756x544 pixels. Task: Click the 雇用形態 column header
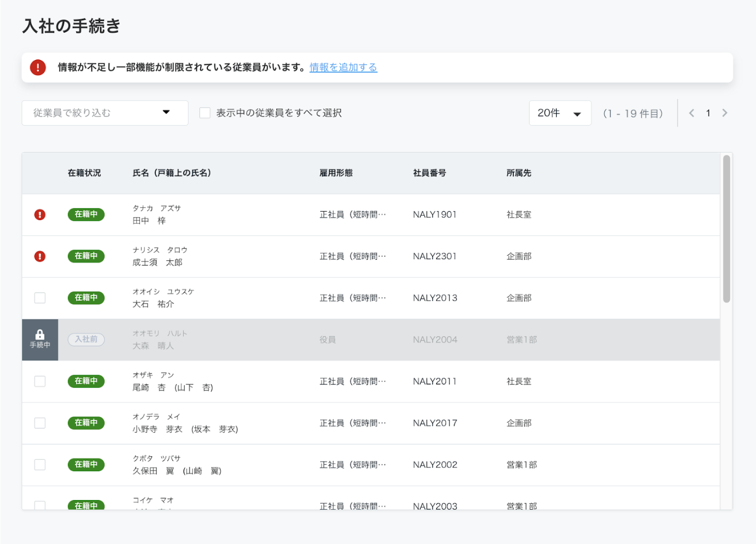coord(336,173)
